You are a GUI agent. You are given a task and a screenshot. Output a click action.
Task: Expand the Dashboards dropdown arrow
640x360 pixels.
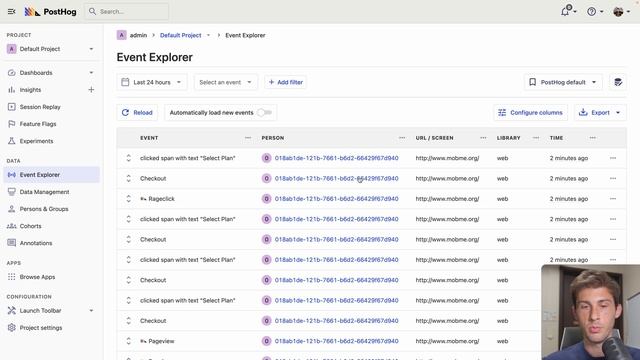(x=91, y=73)
